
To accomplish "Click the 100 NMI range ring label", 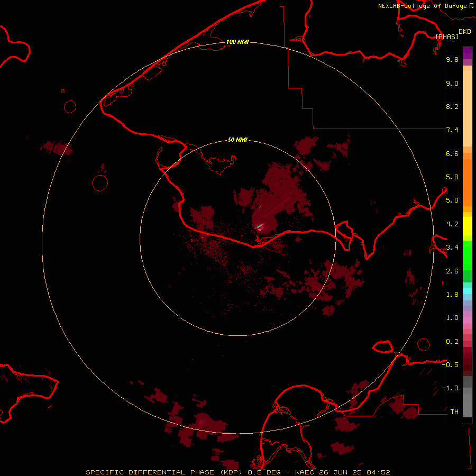I will point(237,42).
